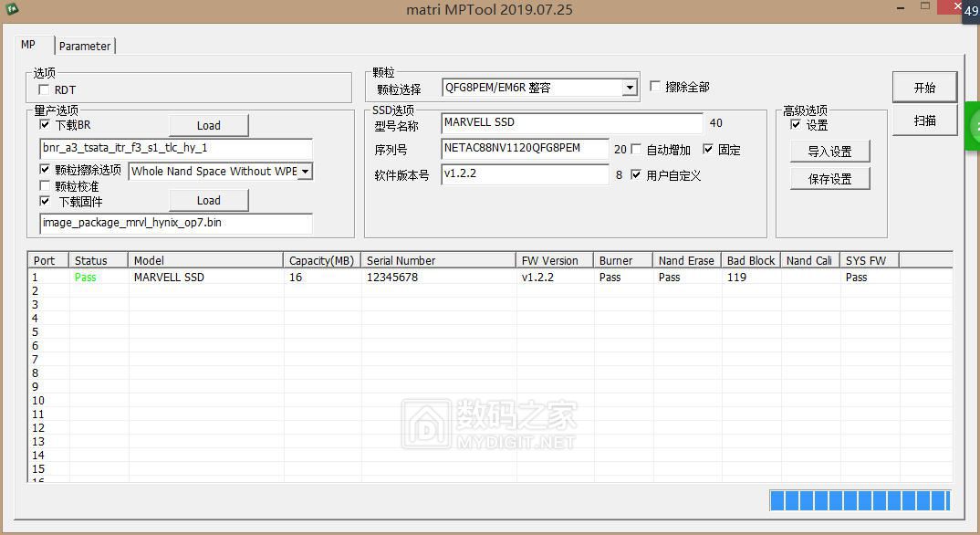Image resolution: width=980 pixels, height=535 pixels.
Task: Open the 颗粒选择 QFG8PEM/EM6R dropdown
Action: (629, 89)
